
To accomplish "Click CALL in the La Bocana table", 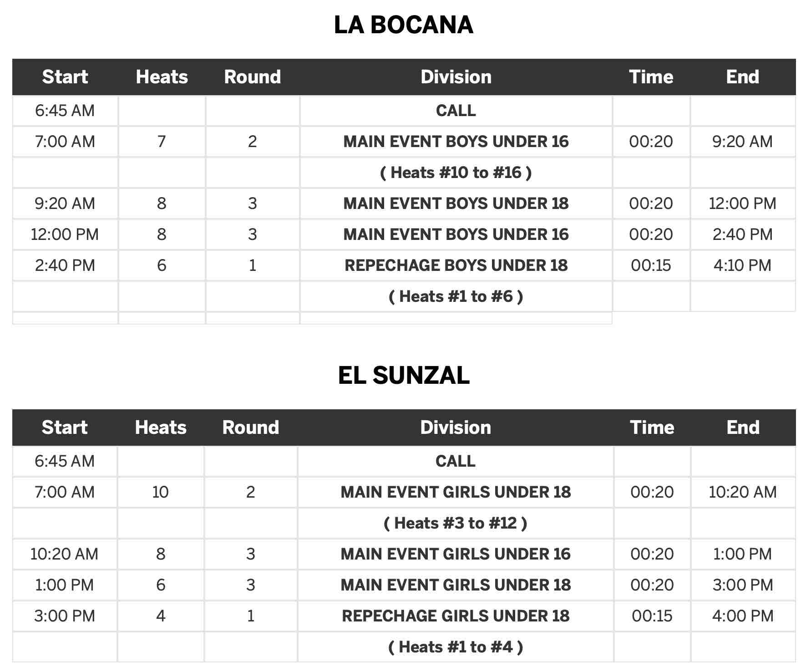I will [x=456, y=111].
